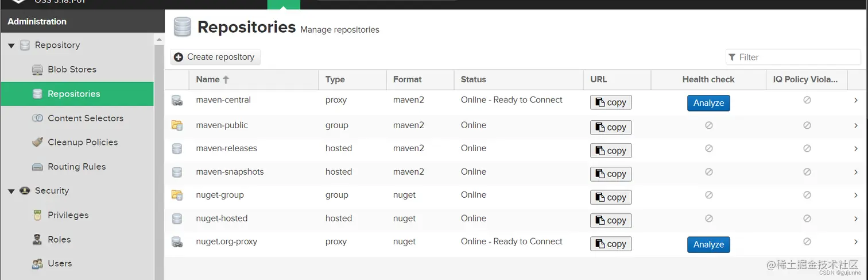This screenshot has height=280, width=868.
Task: Open nuget.org-proxy details via row chevron
Action: (856, 241)
